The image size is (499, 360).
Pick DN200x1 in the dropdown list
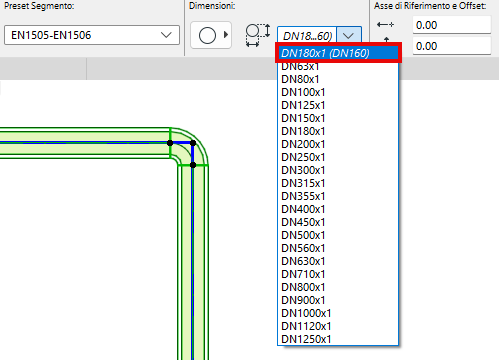[x=303, y=144]
